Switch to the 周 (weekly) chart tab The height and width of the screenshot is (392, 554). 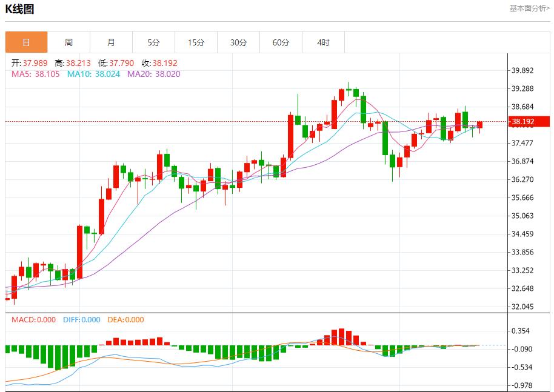68,42
